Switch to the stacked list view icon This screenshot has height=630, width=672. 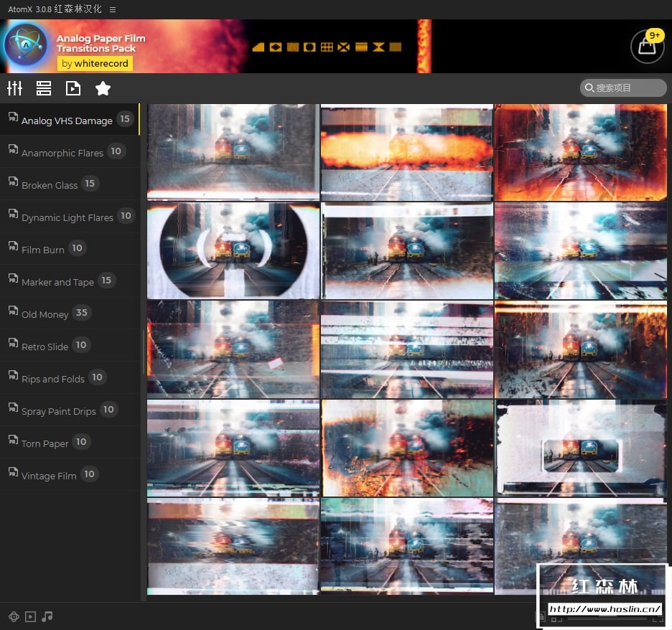(44, 88)
